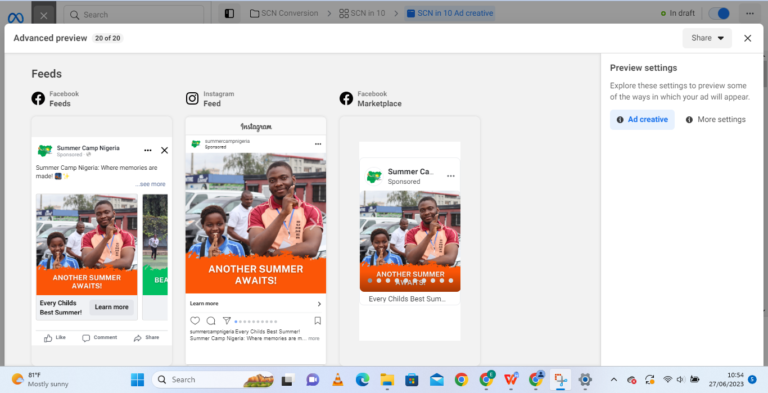Open the Snipping Tool taskbar icon
This screenshot has width=768, height=393.
[559, 380]
